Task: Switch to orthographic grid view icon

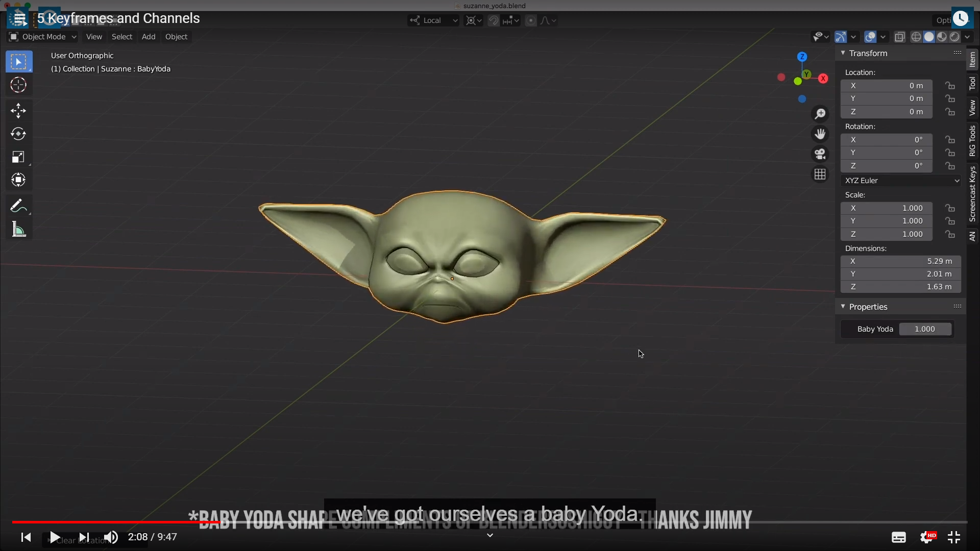Action: [820, 174]
